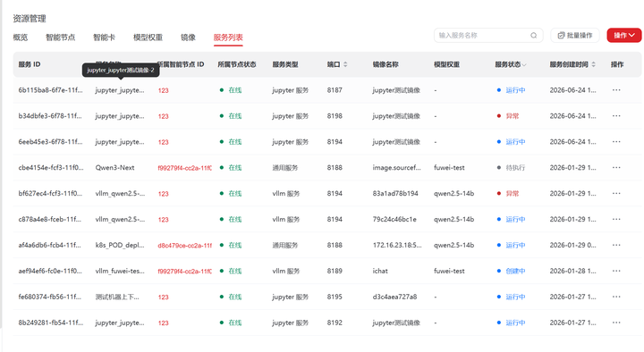Select the 智能卡 tab
Viewport: 644px width, 352px height.
[104, 38]
